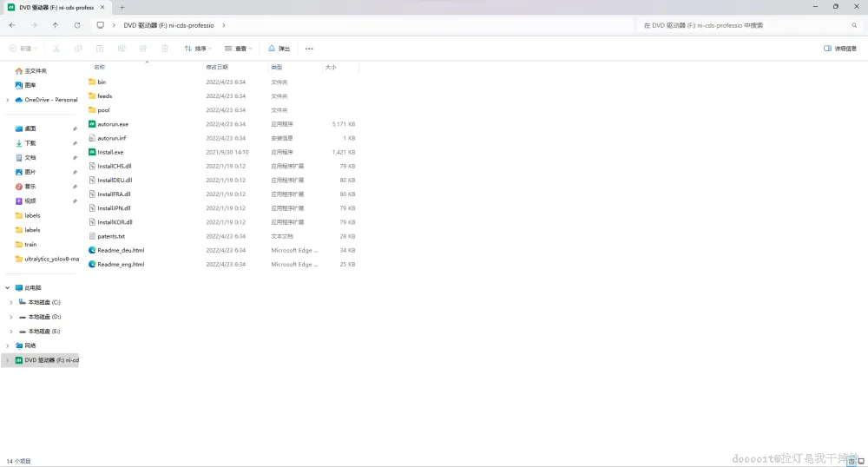
Task: Click the Share toolbar icon
Action: click(143, 49)
